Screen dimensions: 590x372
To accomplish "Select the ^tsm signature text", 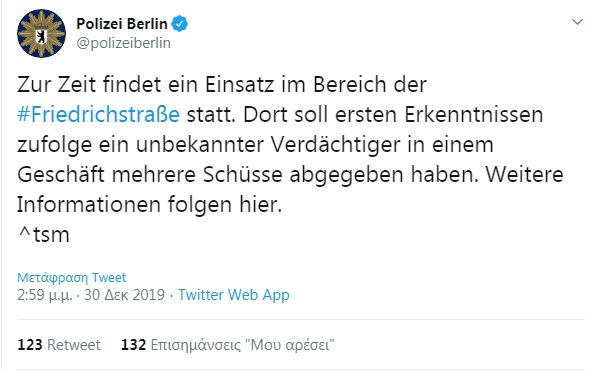I will pos(44,235).
